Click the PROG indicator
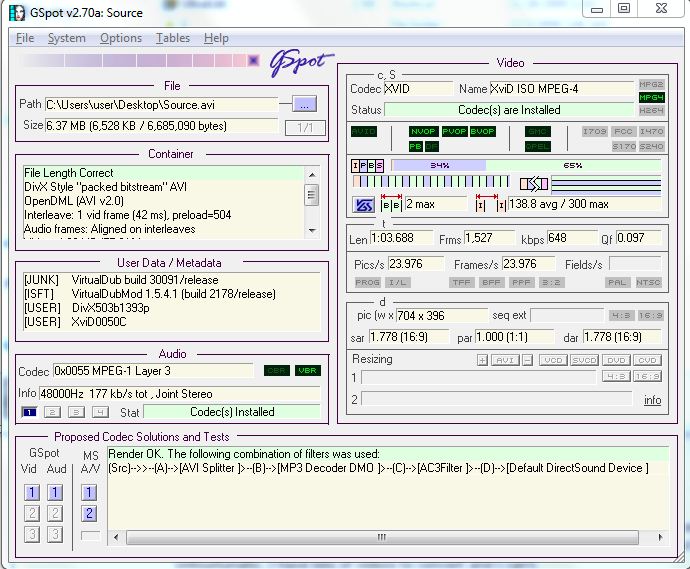Image resolution: width=690 pixels, height=569 pixels. (x=367, y=282)
